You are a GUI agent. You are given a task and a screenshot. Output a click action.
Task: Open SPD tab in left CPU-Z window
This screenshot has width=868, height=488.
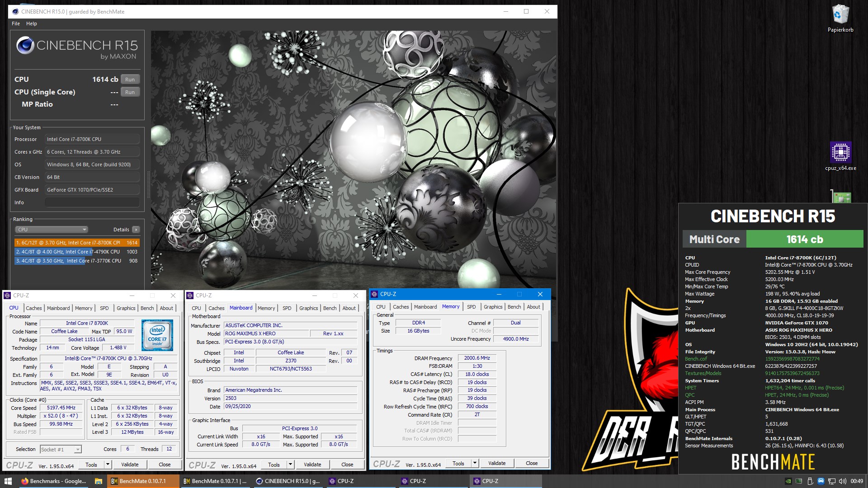104,308
